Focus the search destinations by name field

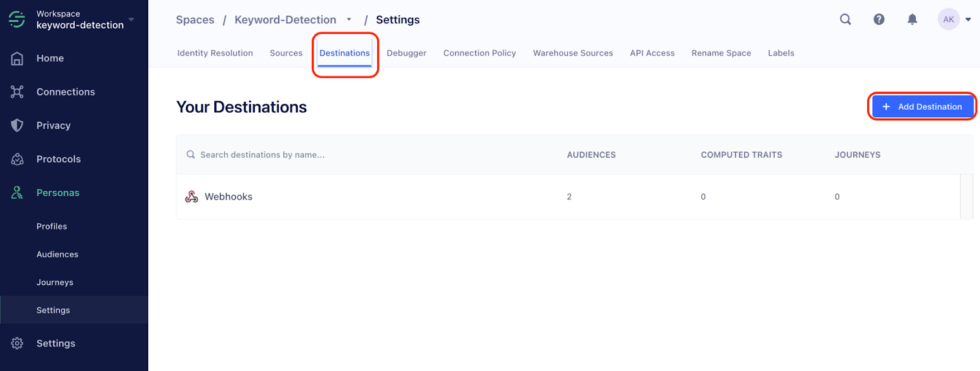262,155
